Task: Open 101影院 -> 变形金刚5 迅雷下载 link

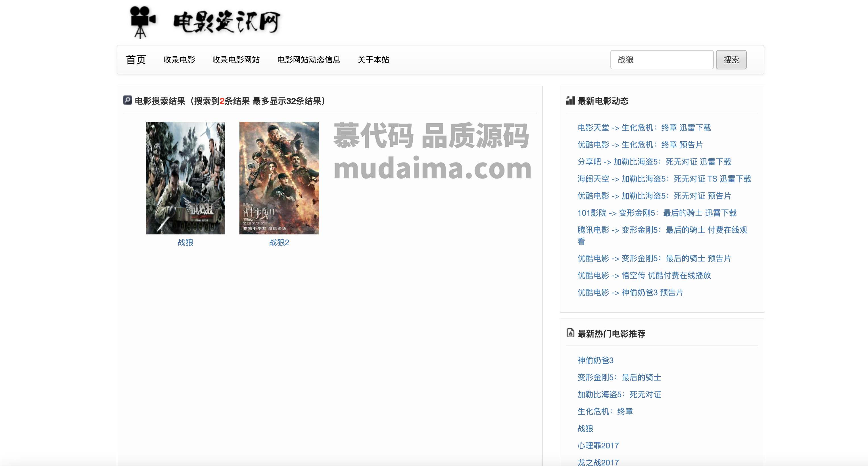Action: pyautogui.click(x=657, y=213)
